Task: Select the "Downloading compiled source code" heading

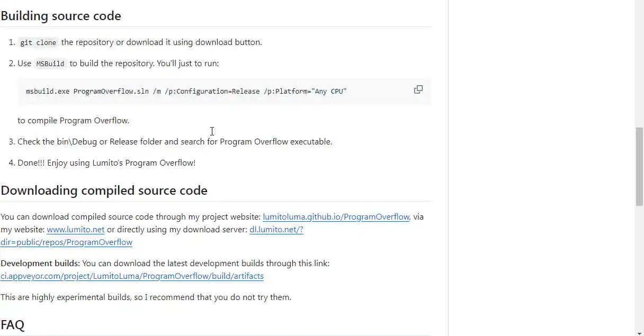Action: 104,190
